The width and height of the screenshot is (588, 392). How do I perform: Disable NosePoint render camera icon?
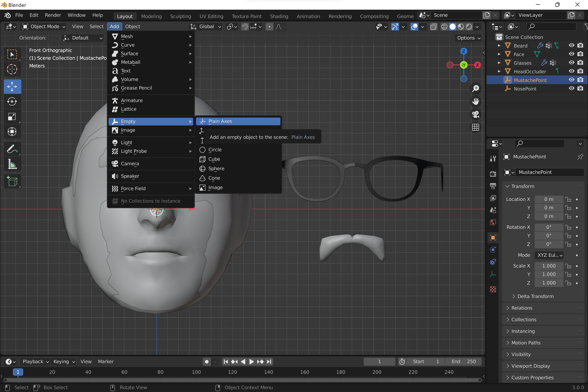pos(580,89)
